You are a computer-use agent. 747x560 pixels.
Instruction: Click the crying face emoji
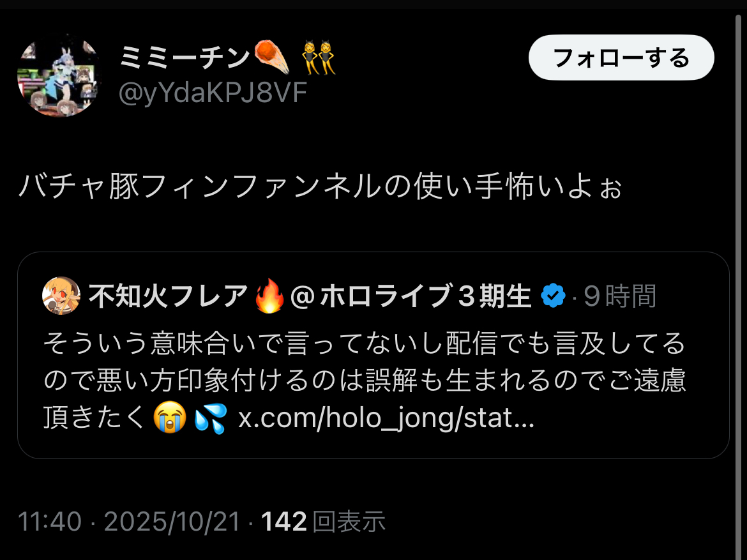tap(170, 417)
